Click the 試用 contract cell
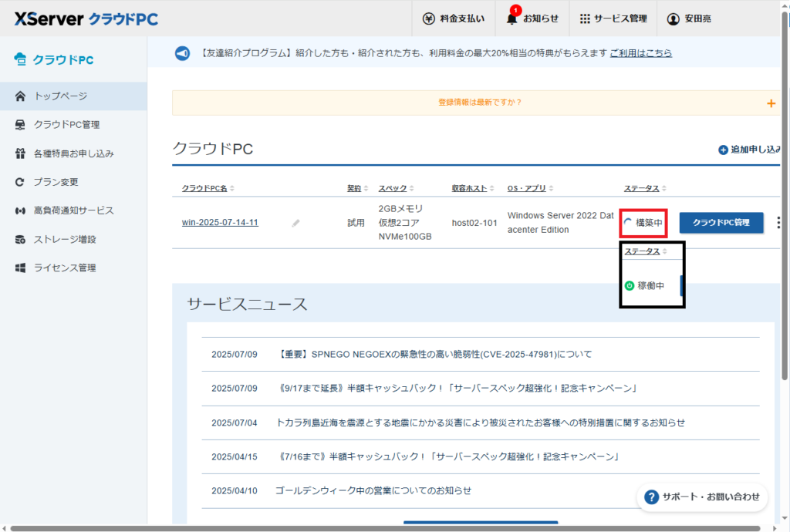Image resolution: width=790 pixels, height=532 pixels. click(356, 223)
